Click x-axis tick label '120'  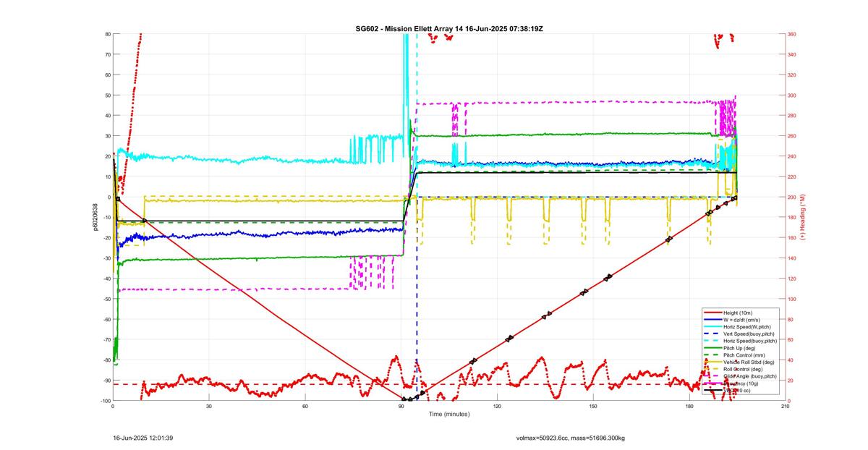(x=497, y=407)
